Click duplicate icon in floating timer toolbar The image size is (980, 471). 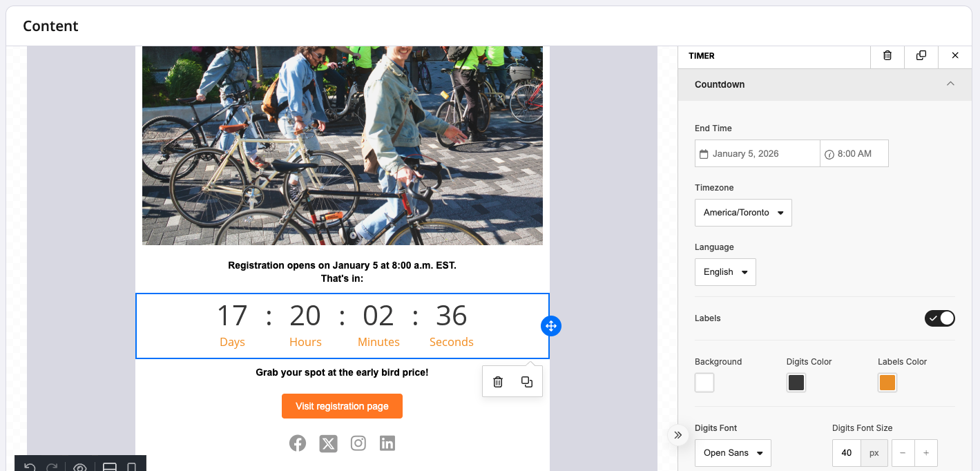coord(527,382)
